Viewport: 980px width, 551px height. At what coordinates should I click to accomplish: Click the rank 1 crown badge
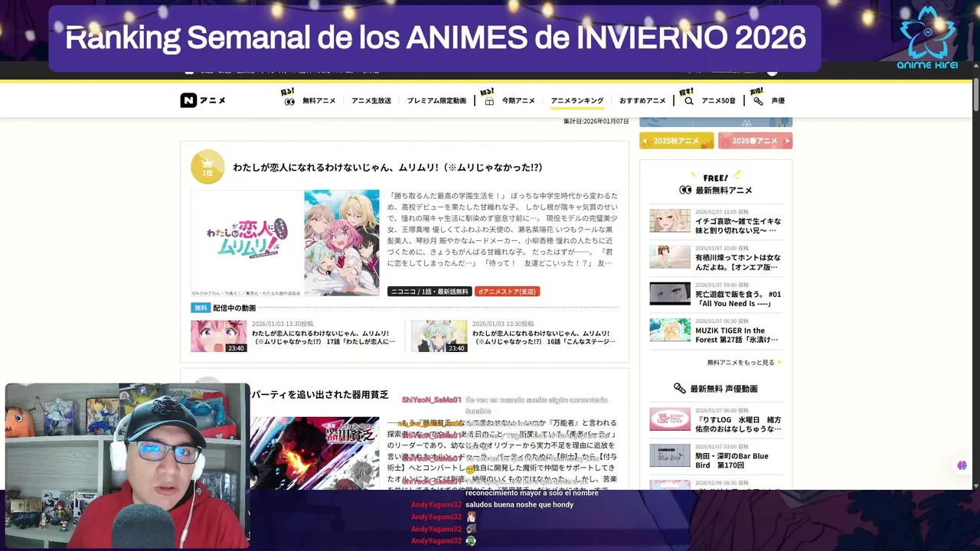point(207,167)
